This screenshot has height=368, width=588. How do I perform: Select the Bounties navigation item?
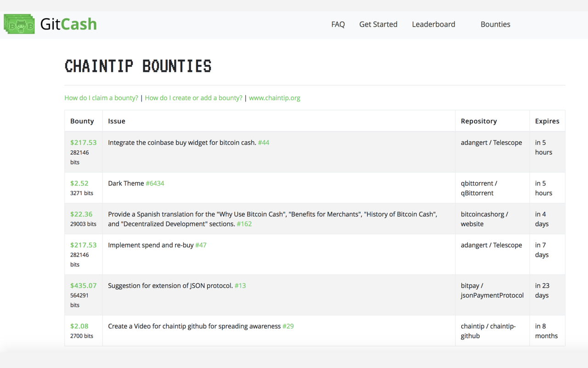pyautogui.click(x=495, y=24)
